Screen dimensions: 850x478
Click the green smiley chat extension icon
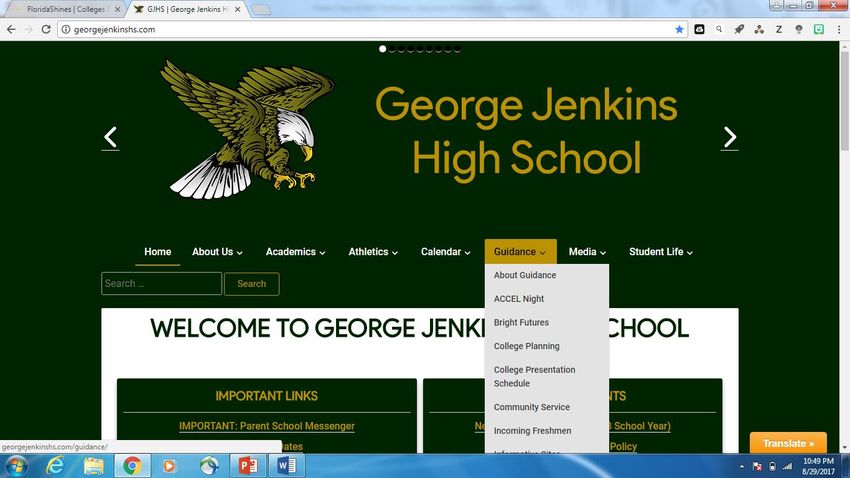click(x=819, y=29)
